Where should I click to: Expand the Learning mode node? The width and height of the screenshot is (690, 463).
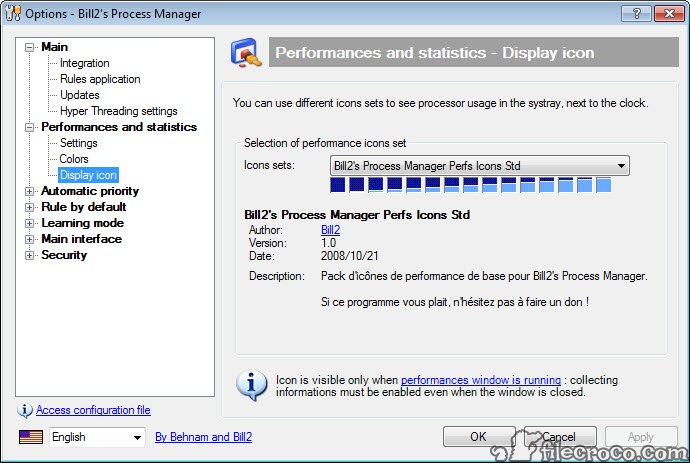[29, 224]
